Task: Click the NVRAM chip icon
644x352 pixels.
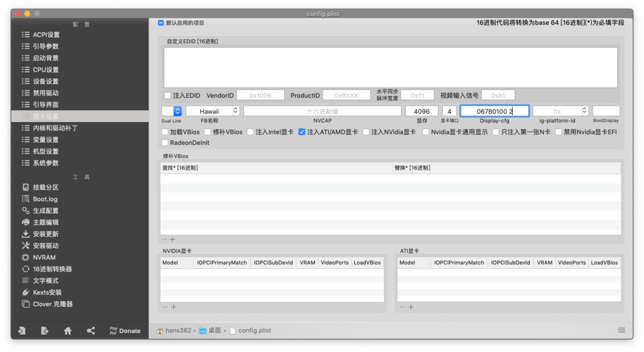Action: coord(26,257)
